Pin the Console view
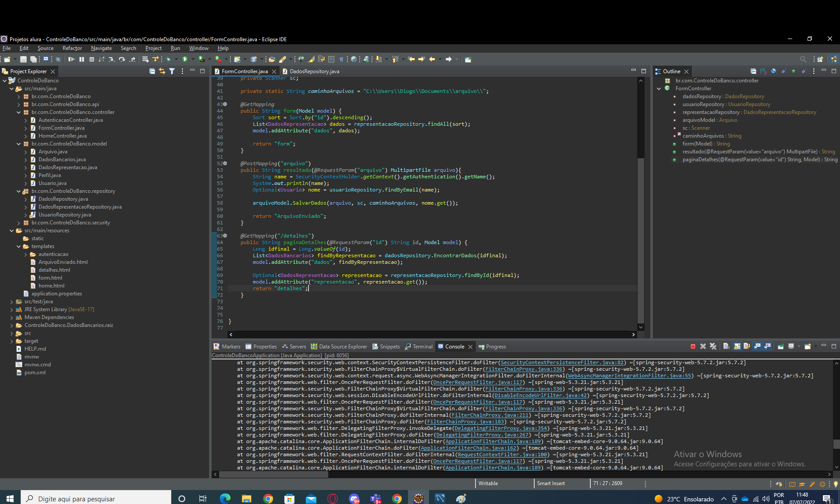 (781, 346)
